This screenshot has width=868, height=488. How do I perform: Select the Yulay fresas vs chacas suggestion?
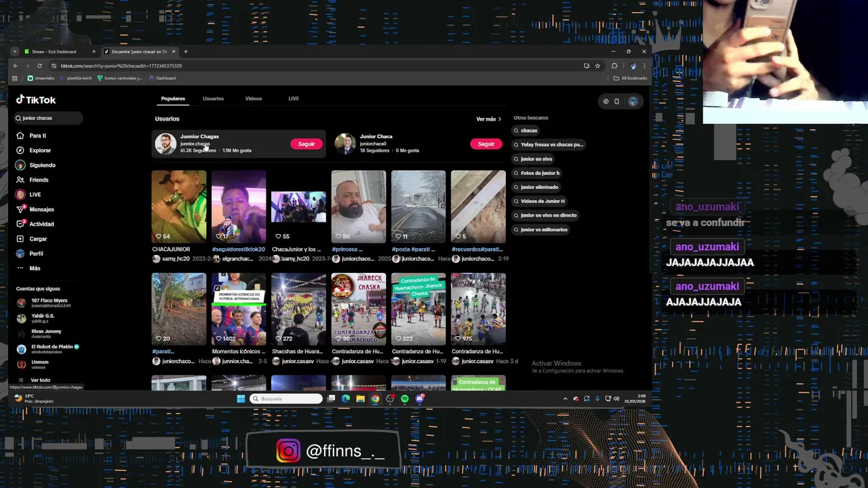[x=549, y=144]
